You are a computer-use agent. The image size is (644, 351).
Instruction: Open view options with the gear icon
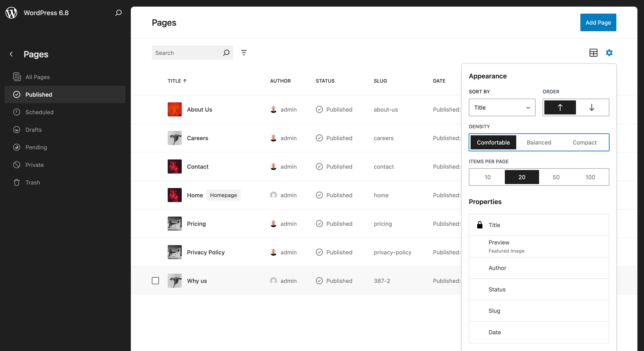[609, 52]
